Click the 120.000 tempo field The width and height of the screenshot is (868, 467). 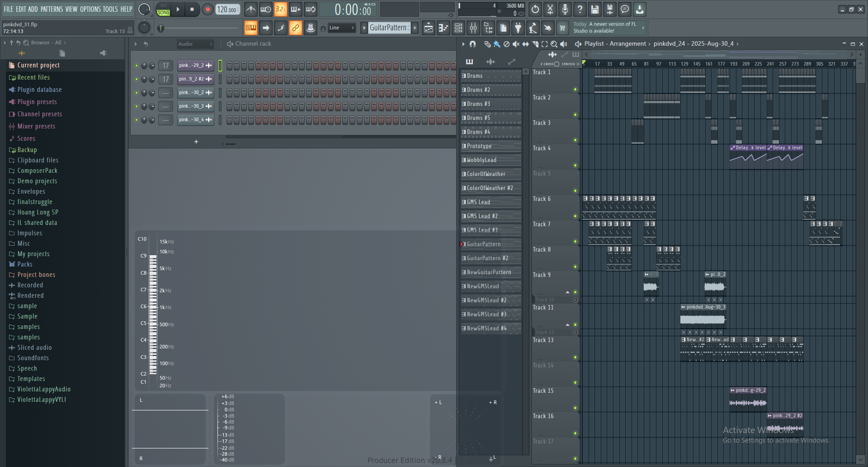227,9
